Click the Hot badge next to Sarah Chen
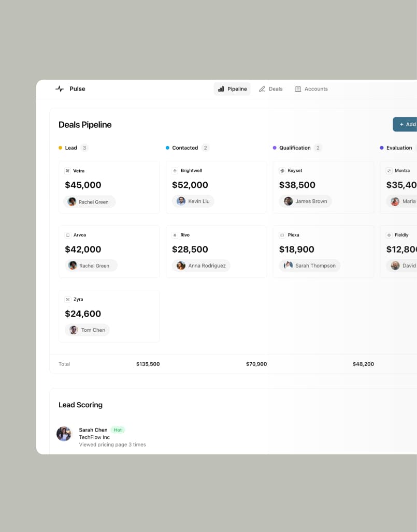The height and width of the screenshot is (532, 417). 118,430
